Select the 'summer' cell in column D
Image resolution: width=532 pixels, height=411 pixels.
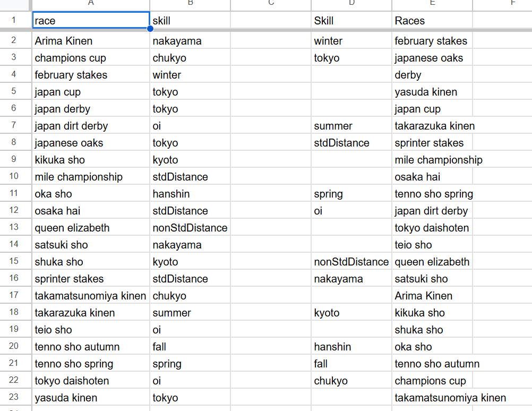pyautogui.click(x=351, y=125)
